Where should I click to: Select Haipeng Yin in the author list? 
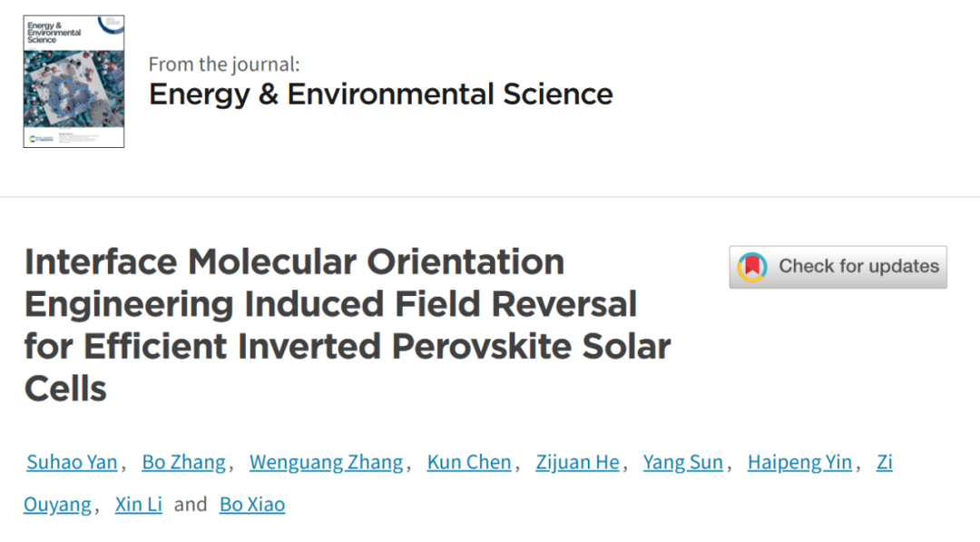pyautogui.click(x=799, y=462)
